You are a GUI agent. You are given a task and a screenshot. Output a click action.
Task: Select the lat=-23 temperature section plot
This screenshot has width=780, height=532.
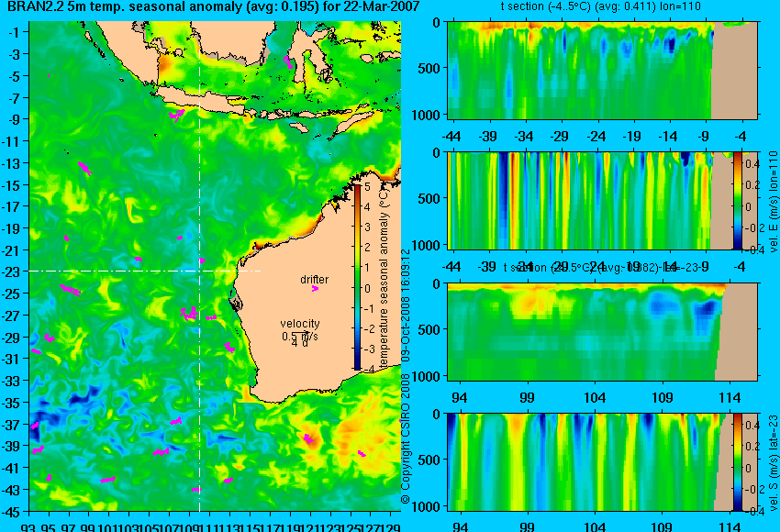tap(602, 332)
